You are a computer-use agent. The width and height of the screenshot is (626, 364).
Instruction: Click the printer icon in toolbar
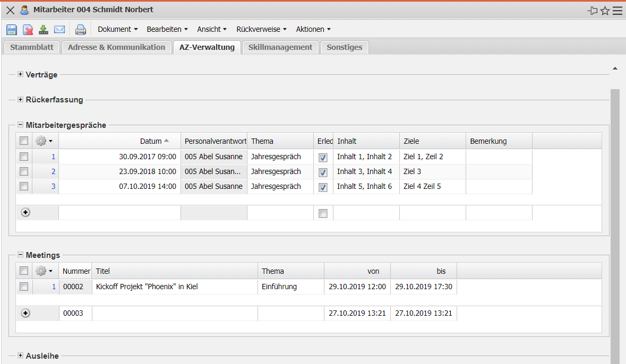[80, 30]
